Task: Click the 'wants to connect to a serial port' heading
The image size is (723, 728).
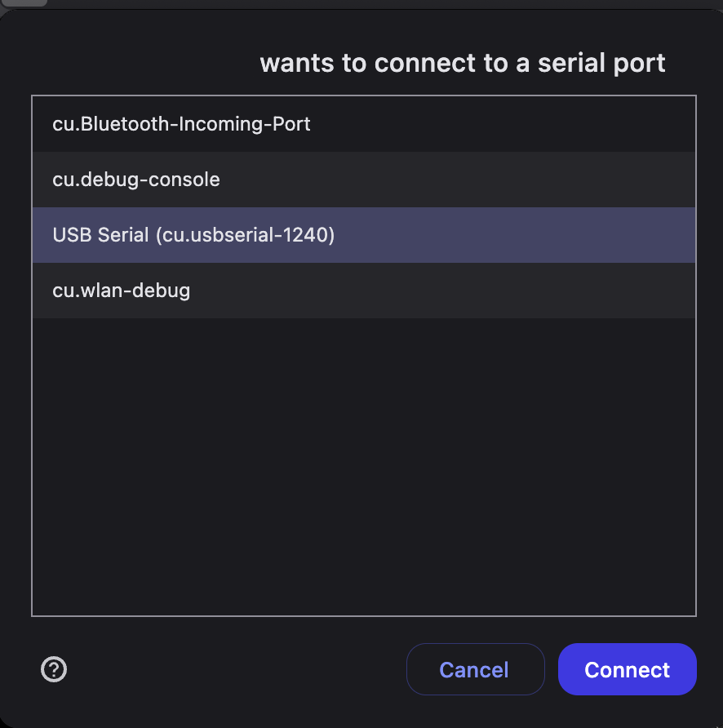Action: (463, 64)
